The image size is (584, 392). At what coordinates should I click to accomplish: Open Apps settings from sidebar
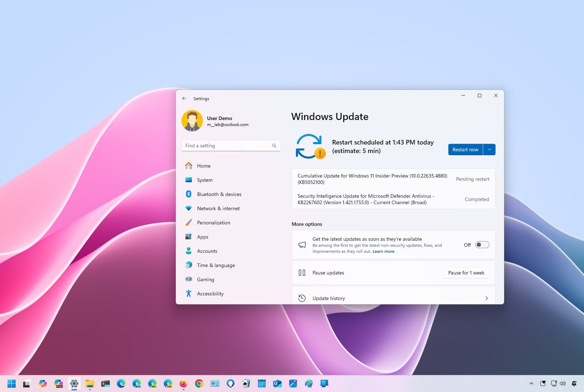click(202, 237)
